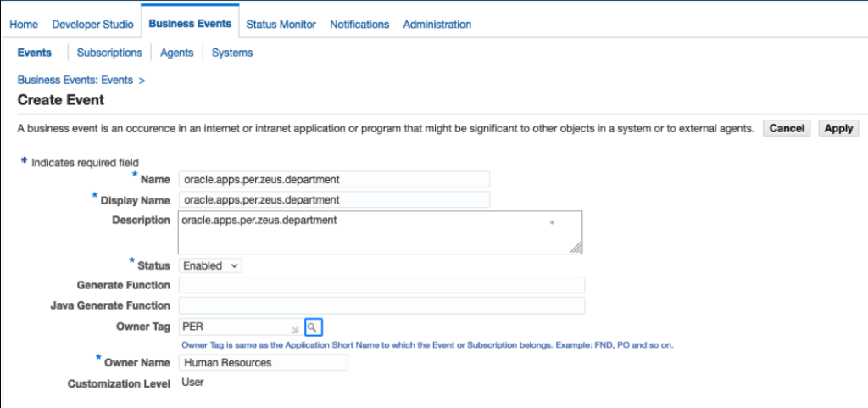Screen dimensions: 868x408
Task: Open the Subscriptions subtab
Action: (109, 53)
